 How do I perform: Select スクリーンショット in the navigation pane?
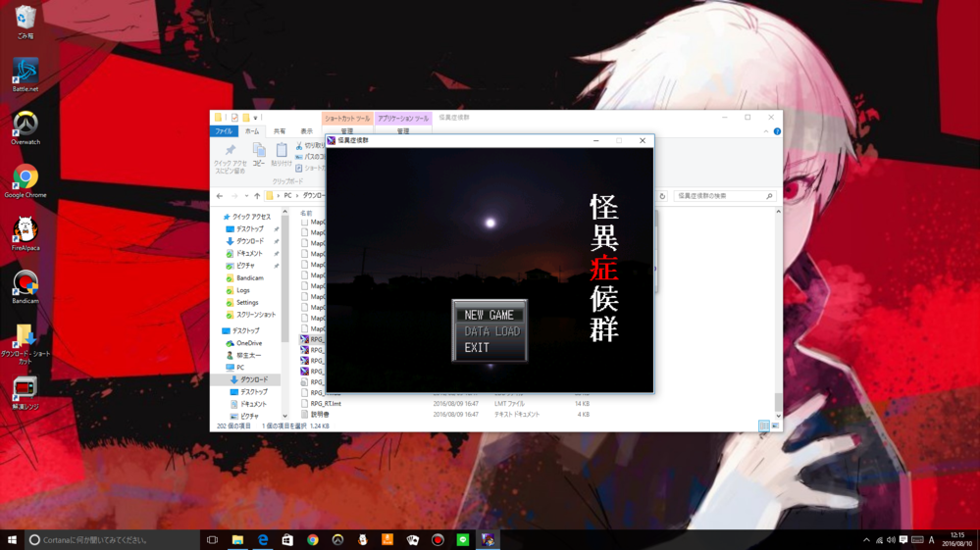tap(251, 315)
